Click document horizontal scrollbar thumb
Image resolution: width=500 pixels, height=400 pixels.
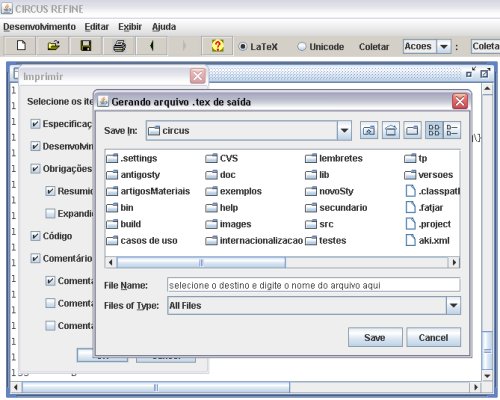click(156, 387)
